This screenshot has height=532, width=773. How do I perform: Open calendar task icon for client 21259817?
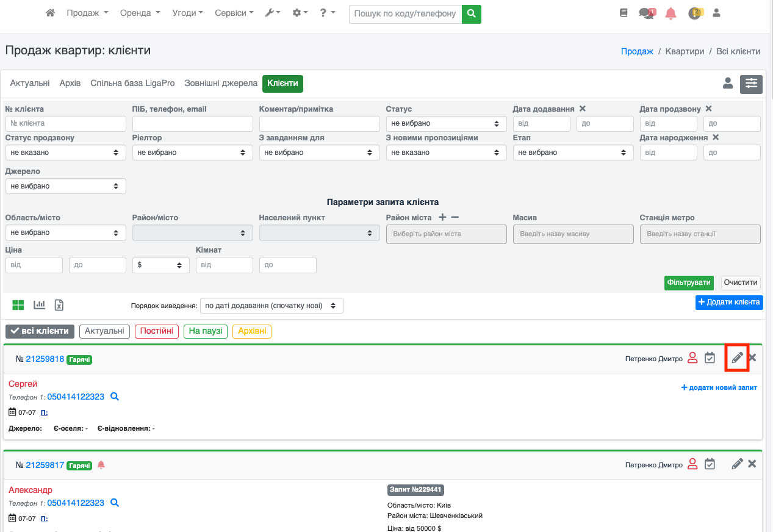pyautogui.click(x=710, y=464)
